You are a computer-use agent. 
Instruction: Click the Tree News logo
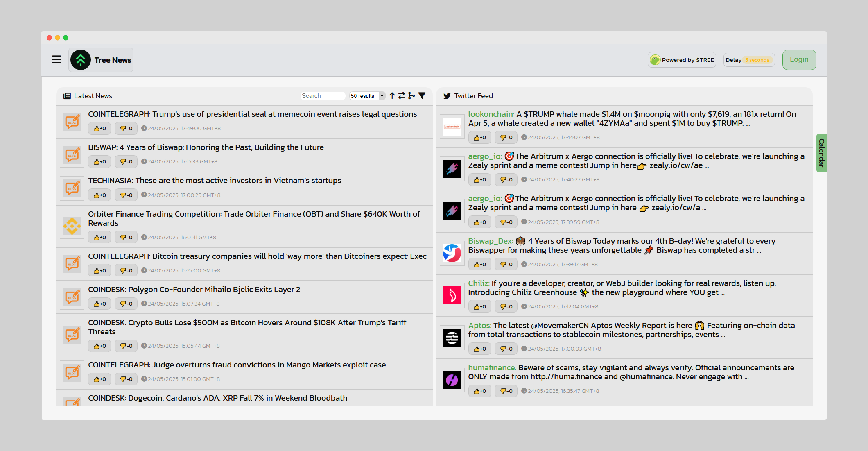click(x=81, y=60)
